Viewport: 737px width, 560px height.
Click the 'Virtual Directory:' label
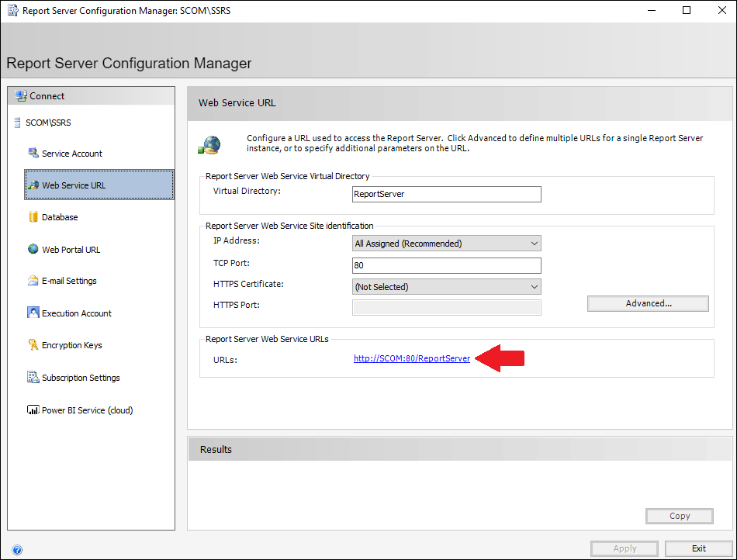247,192
